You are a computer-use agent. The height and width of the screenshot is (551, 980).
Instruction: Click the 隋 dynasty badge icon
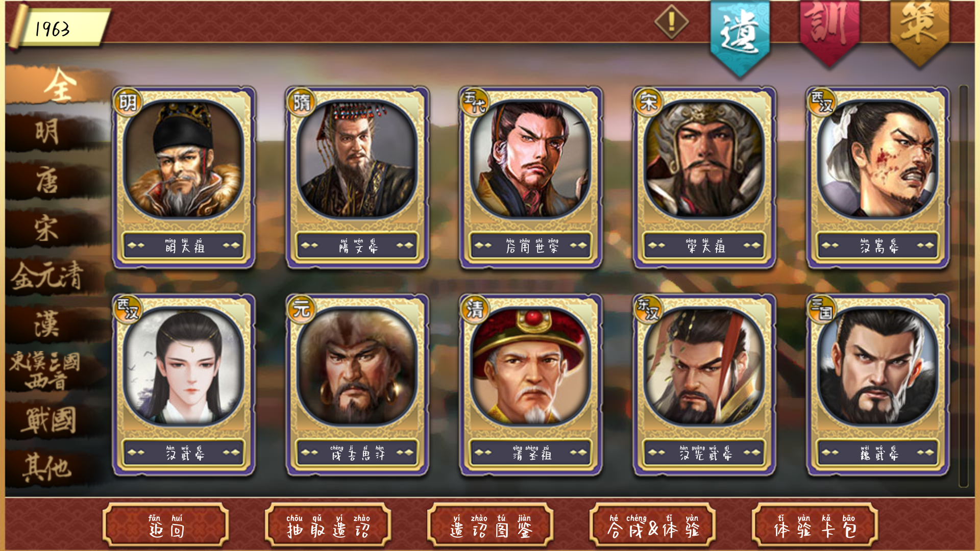point(301,102)
